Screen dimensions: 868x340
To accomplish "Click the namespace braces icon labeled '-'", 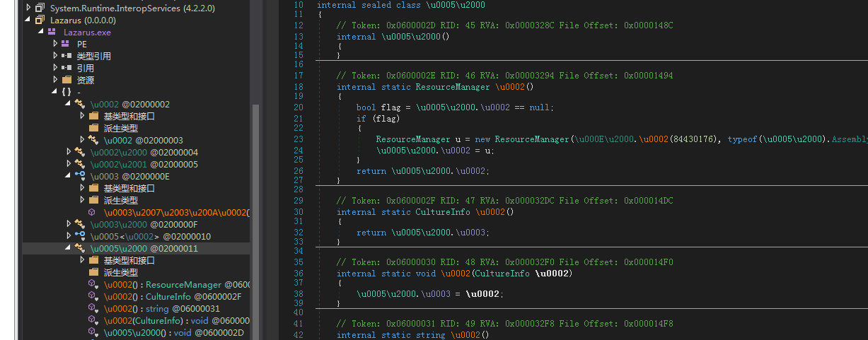I will pyautogui.click(x=66, y=92).
